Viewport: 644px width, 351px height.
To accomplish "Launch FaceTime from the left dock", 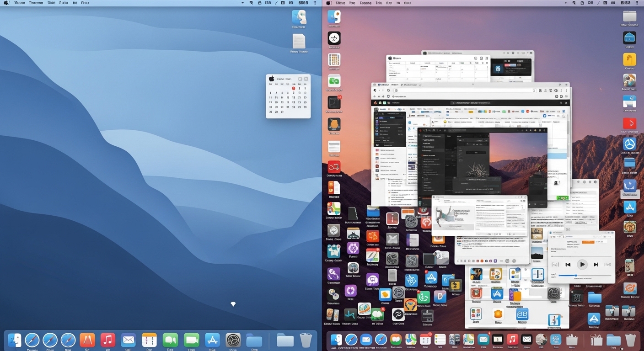I will tap(192, 340).
